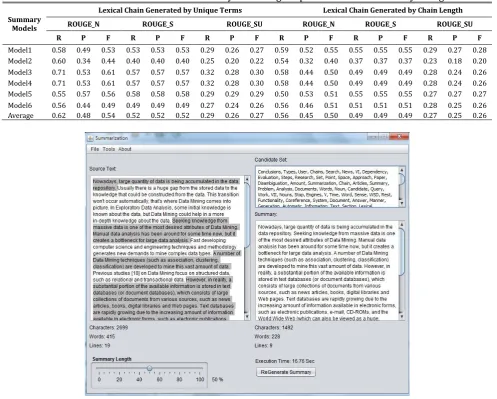Close the Summarization window
Viewport: 497px width, 399px height.
[399, 137]
